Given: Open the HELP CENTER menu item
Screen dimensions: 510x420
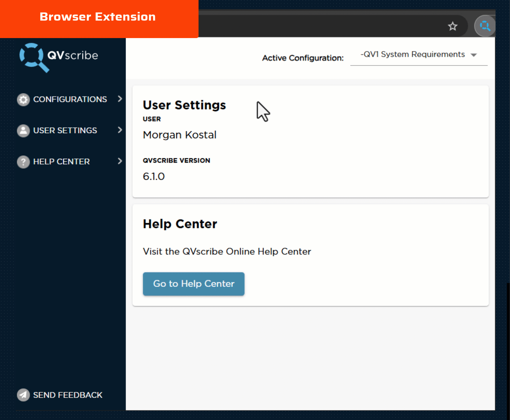Looking at the screenshot, I should [70, 161].
